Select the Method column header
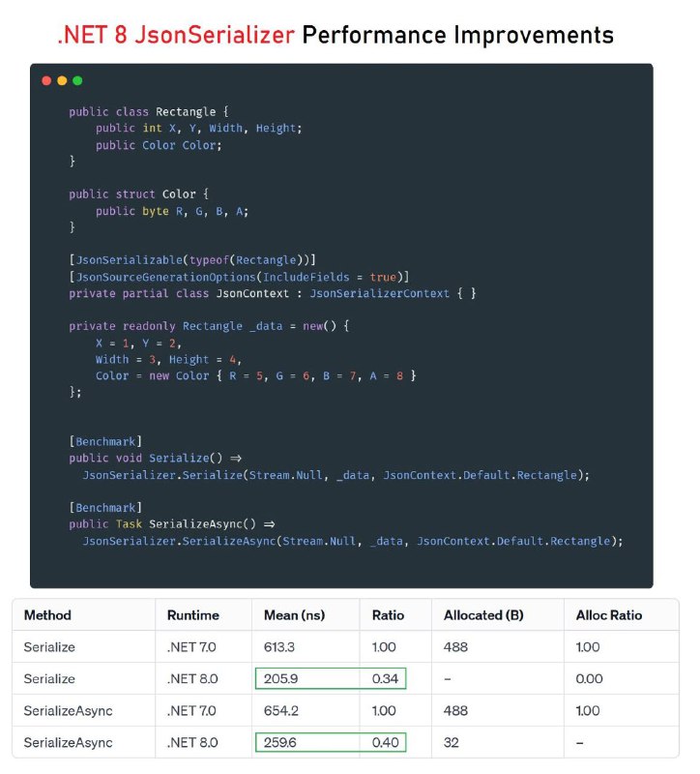 [x=47, y=615]
